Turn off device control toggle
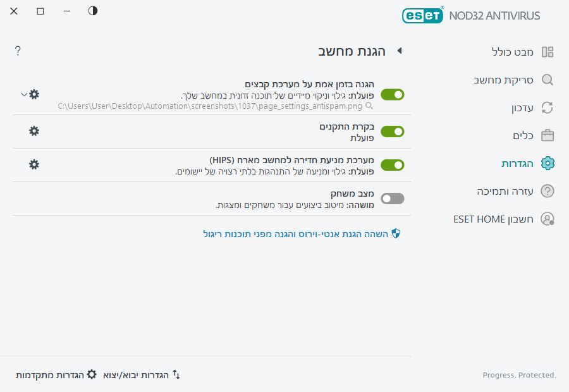The image size is (569, 392). click(392, 132)
